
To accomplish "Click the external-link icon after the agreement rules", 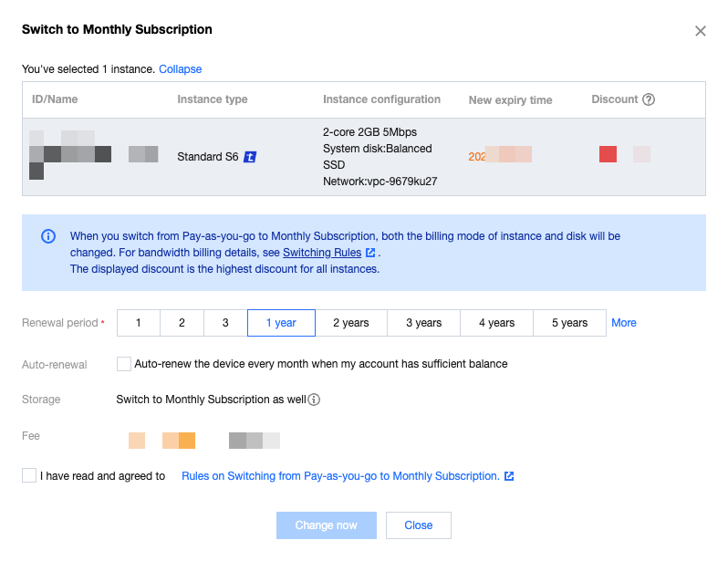I will click(509, 476).
